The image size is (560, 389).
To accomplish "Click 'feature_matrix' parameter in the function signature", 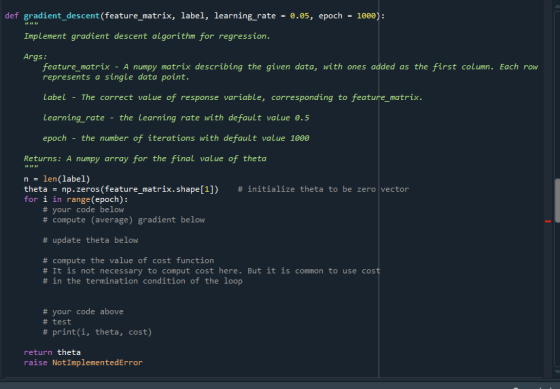I will pos(138,16).
